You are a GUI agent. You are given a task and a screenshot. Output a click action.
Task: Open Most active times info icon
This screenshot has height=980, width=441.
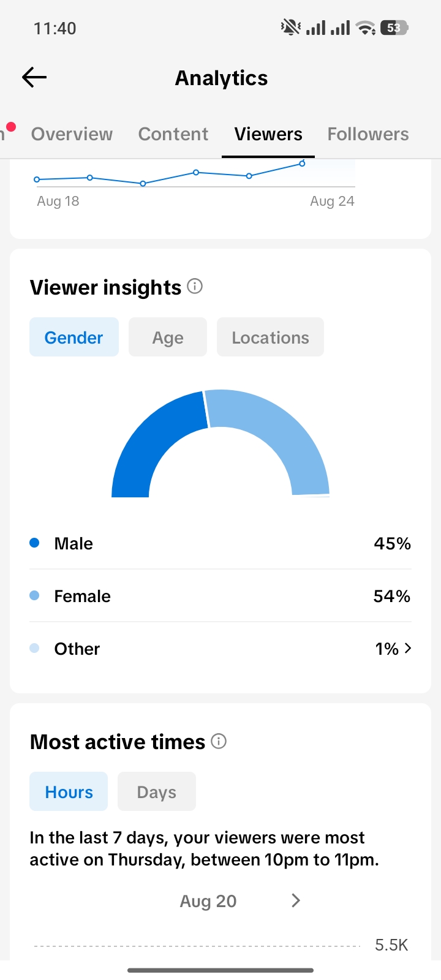pyautogui.click(x=219, y=741)
